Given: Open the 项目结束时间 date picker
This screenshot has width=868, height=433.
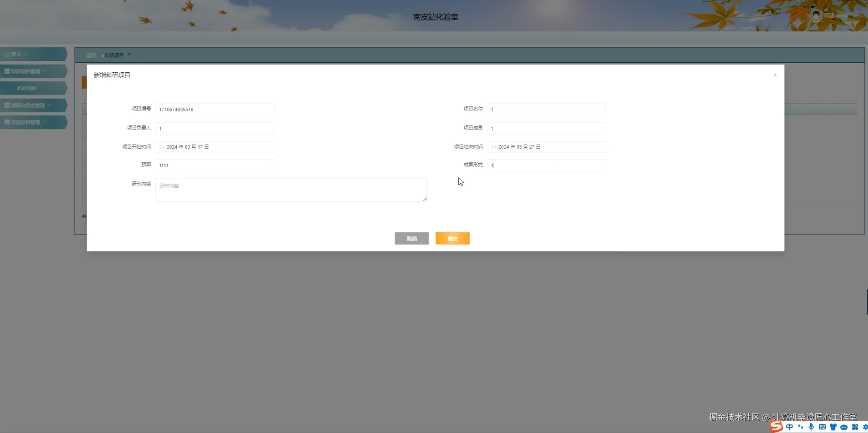Looking at the screenshot, I should (x=546, y=147).
